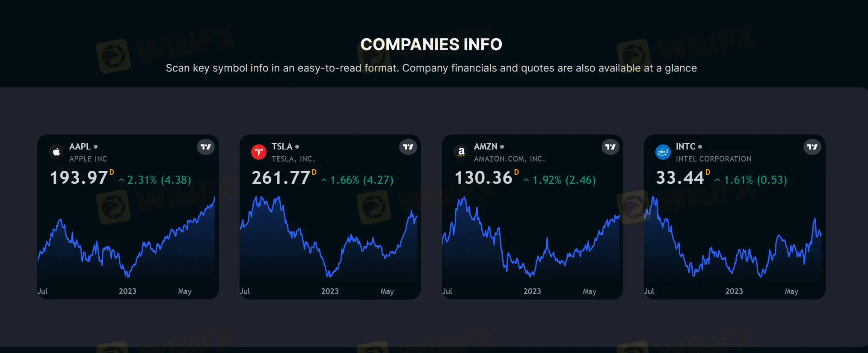Click the TradingView icon on the AMZN card
The image size is (868, 353).
click(610, 147)
